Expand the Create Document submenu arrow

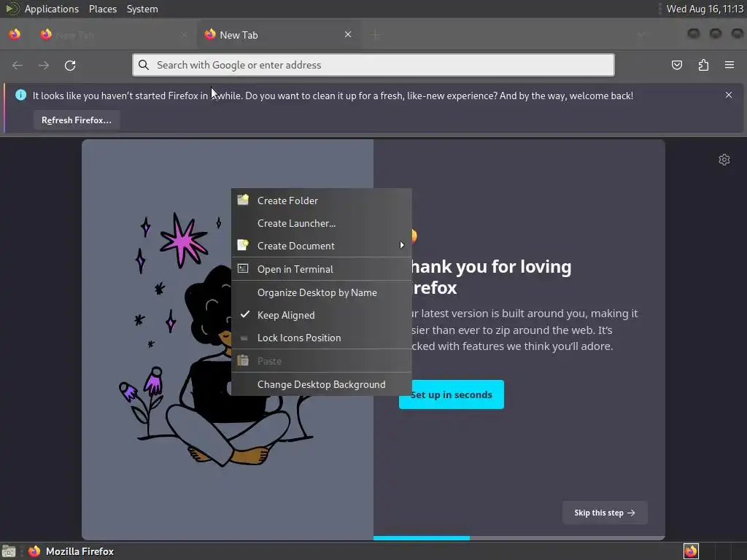pyautogui.click(x=402, y=245)
